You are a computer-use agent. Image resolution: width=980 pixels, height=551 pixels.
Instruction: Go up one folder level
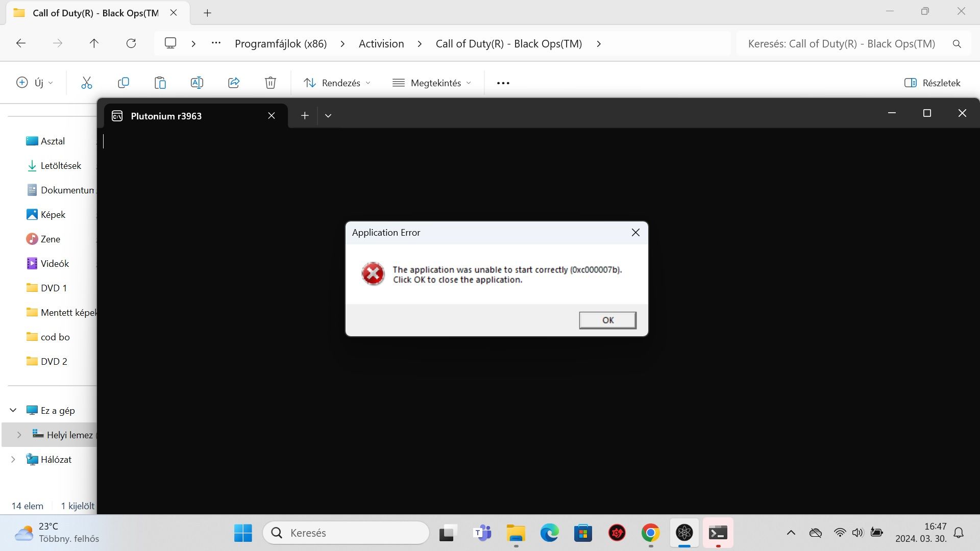pos(94,43)
